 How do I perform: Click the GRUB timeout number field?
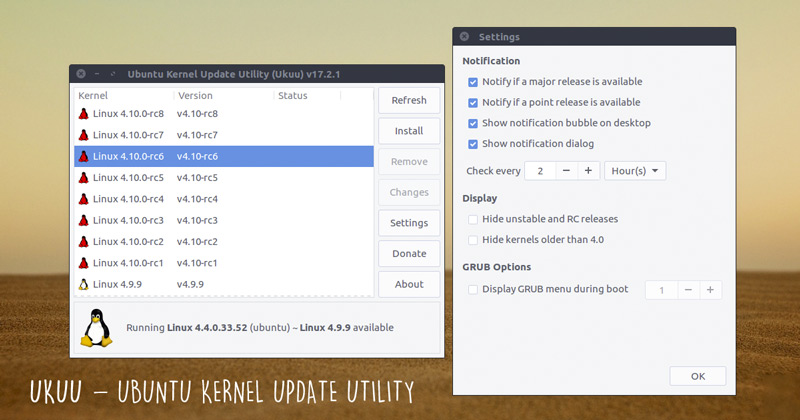tap(662, 290)
